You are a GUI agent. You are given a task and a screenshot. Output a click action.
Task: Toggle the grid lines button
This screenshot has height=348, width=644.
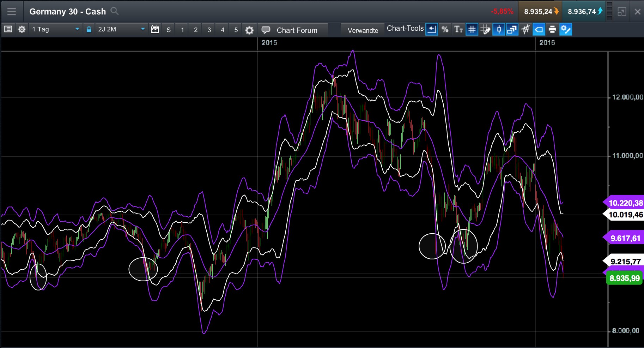coord(472,30)
